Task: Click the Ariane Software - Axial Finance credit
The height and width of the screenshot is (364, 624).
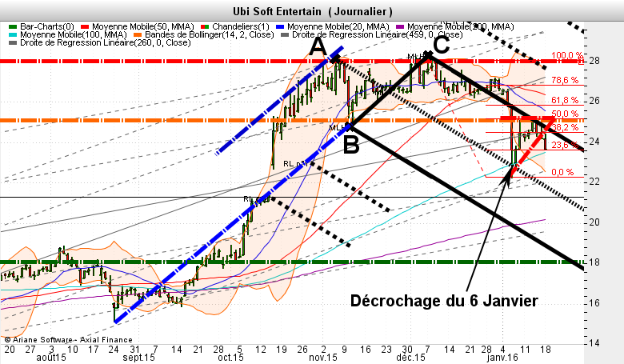Action: (x=69, y=340)
